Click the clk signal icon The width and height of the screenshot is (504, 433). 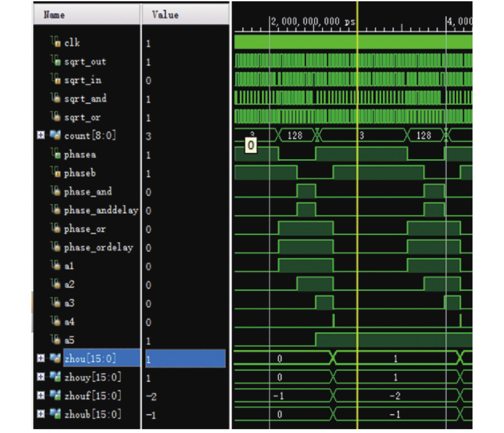[x=55, y=42]
